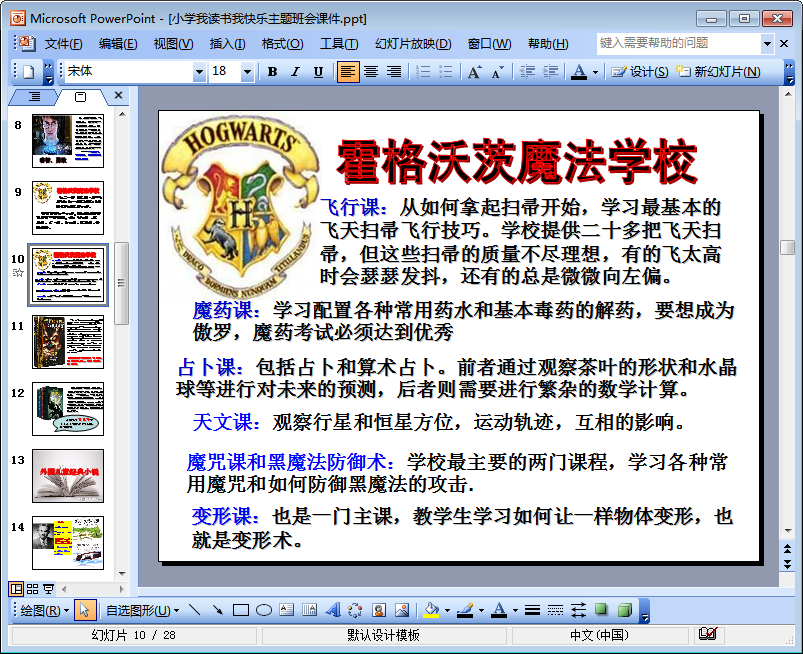Close the slide thumbnail pane

(x=118, y=96)
